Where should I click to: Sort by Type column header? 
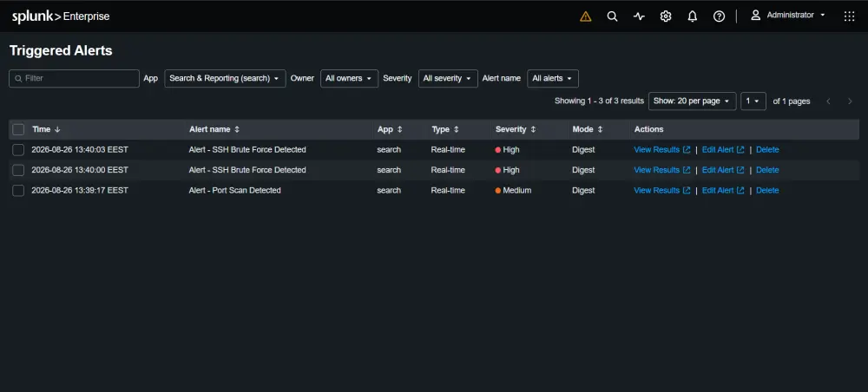pyautogui.click(x=445, y=129)
